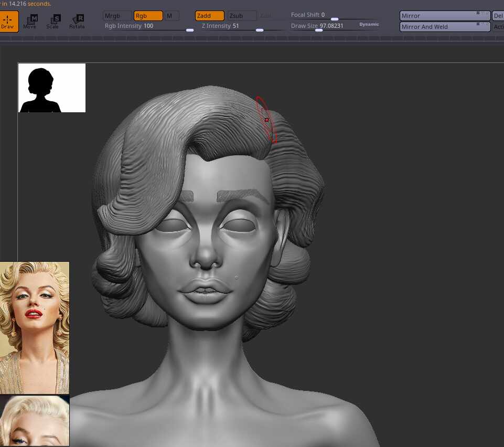Toggle Mrgb painting mode
Viewport: 504px width, 447px height.
click(x=116, y=16)
